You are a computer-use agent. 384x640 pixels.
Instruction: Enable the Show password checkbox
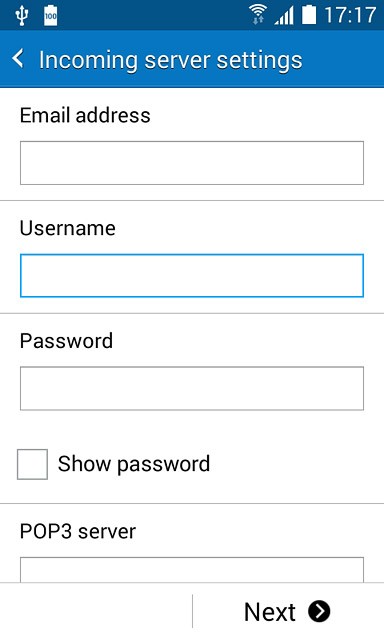pos(32,464)
